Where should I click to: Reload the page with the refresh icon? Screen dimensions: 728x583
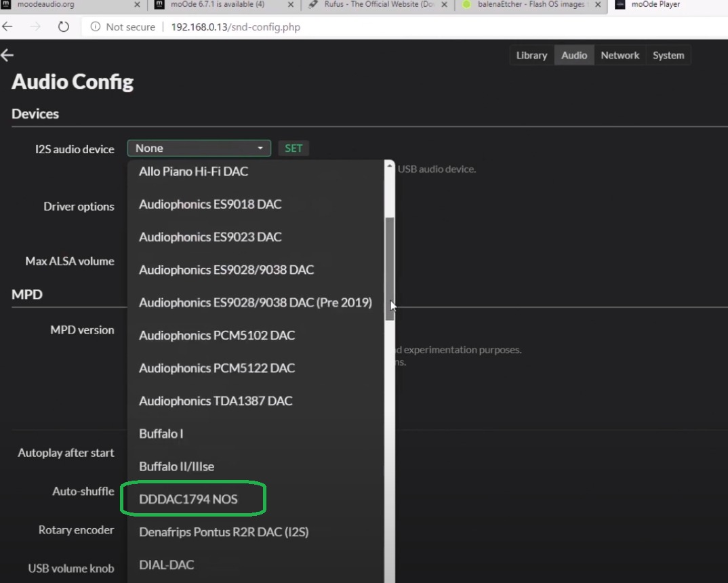point(64,26)
